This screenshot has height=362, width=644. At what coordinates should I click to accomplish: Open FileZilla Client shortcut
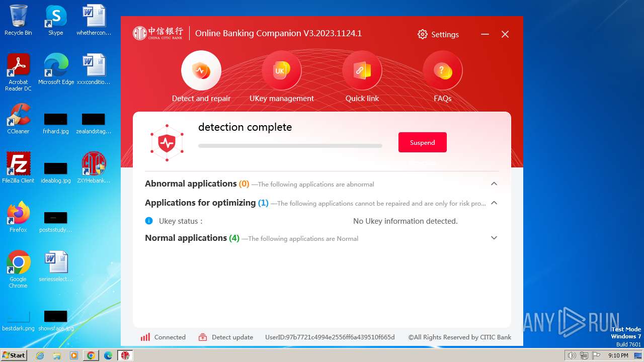tap(18, 168)
